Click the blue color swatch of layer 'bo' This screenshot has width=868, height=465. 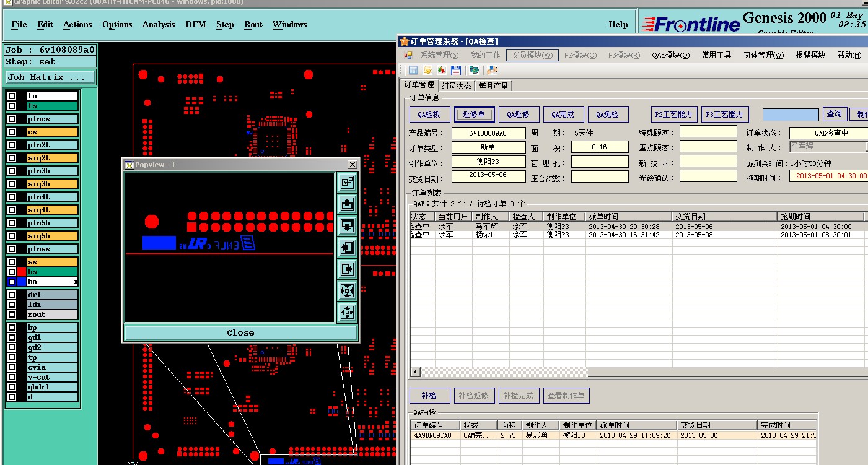pyautogui.click(x=22, y=282)
